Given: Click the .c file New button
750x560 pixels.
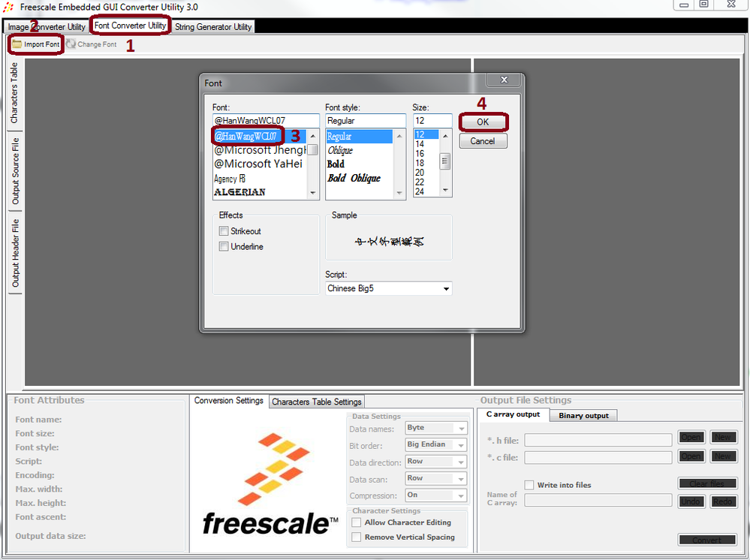Looking at the screenshot, I should point(723,456).
